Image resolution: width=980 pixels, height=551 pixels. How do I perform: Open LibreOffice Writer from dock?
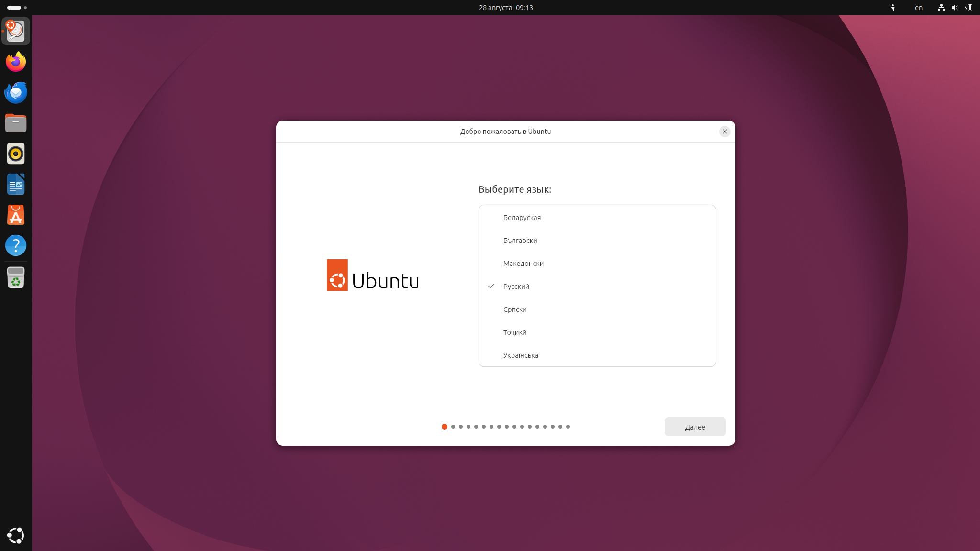(x=16, y=184)
